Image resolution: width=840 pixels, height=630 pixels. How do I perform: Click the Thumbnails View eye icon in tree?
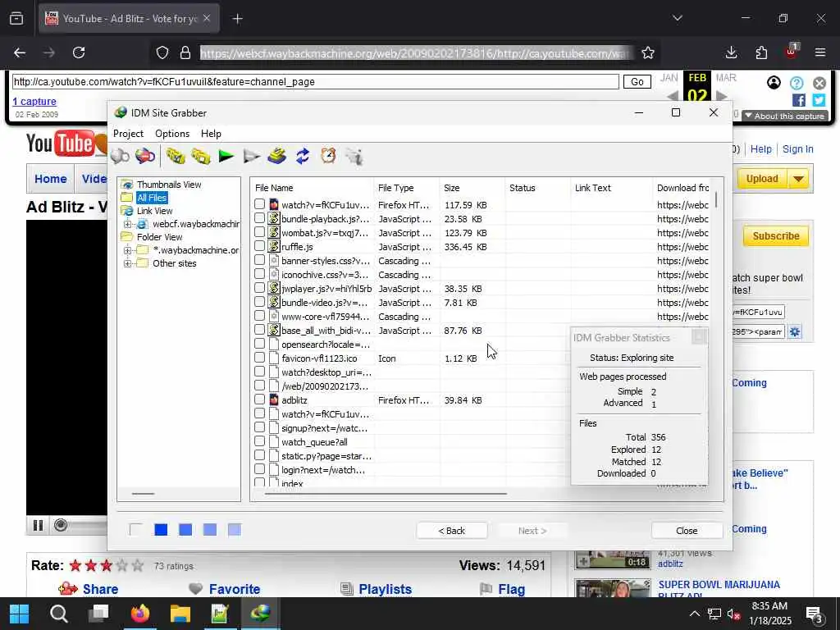click(127, 185)
